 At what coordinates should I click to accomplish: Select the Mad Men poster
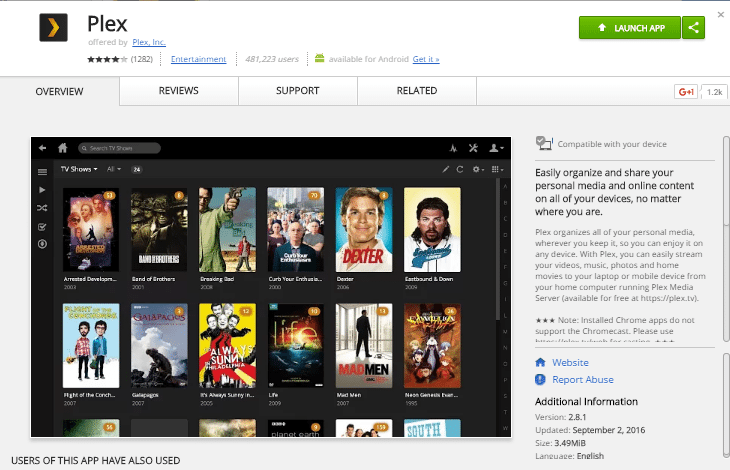(364, 346)
